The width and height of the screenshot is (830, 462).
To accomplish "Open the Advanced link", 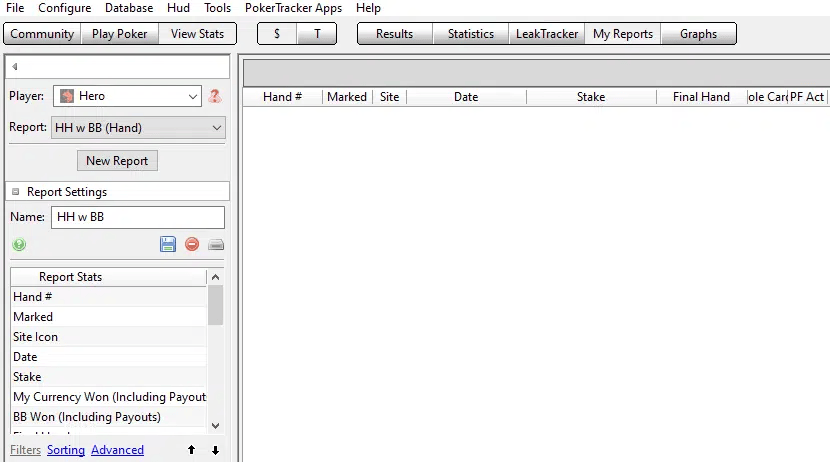I will pyautogui.click(x=118, y=450).
